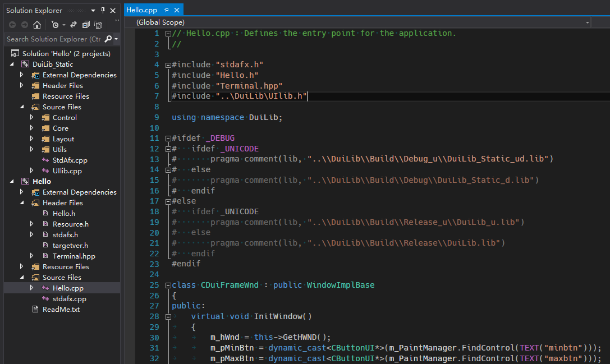
Task: Open the Pending Changes Filter dropdown arrow
Action: (x=64, y=25)
